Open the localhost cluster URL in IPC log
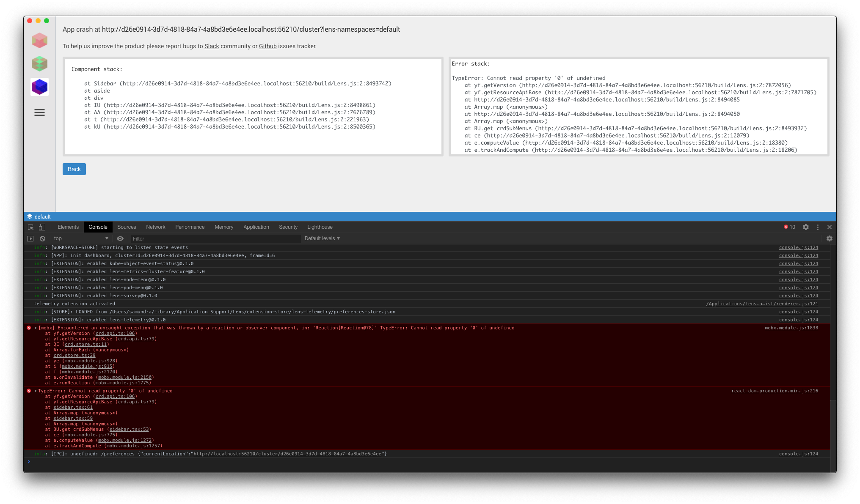 287,454
